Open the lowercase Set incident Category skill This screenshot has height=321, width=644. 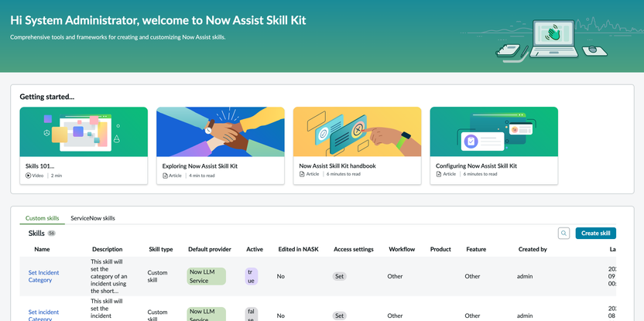pos(43,316)
